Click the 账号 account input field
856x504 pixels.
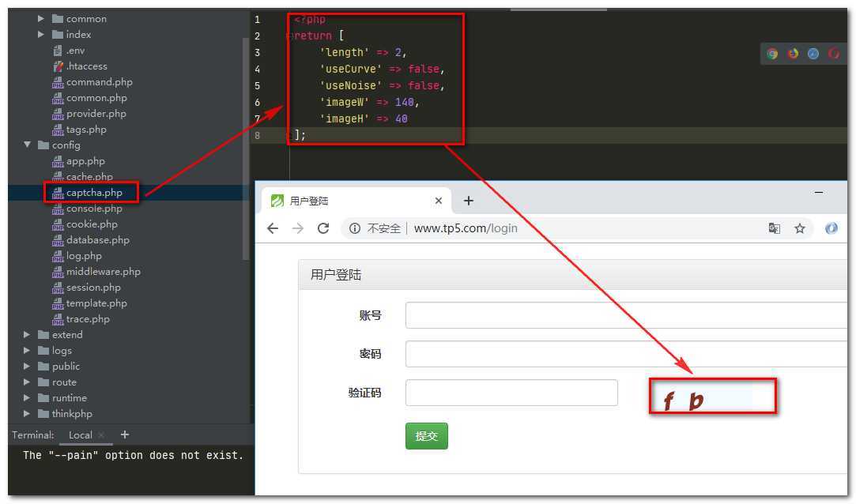point(626,315)
